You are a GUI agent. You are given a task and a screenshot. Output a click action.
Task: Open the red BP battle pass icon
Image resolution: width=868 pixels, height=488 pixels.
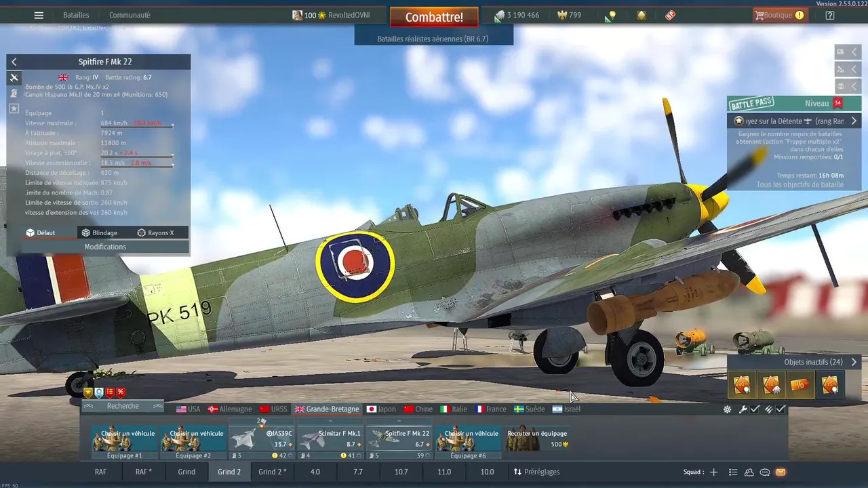[670, 15]
